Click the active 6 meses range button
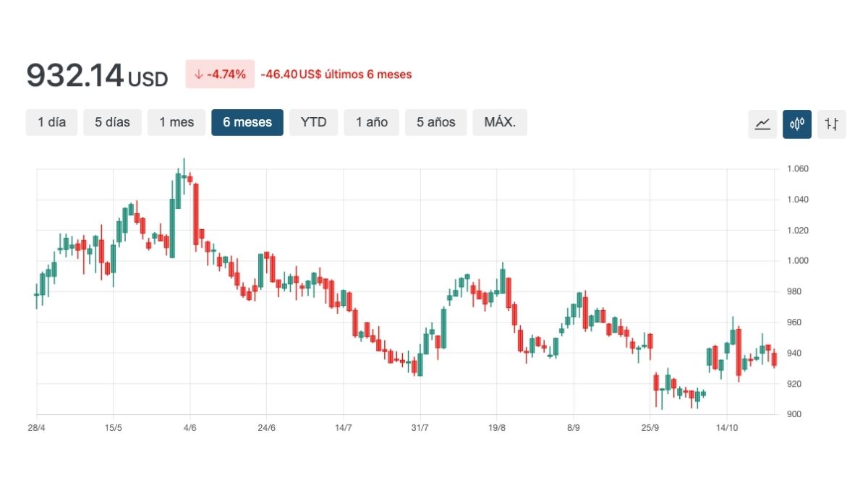This screenshot has width=868, height=488. (247, 122)
